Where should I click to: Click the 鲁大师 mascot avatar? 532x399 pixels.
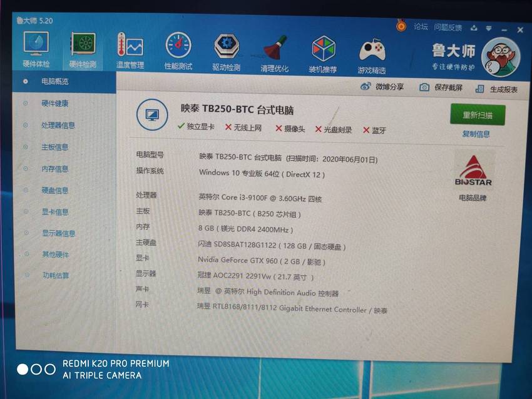501,56
